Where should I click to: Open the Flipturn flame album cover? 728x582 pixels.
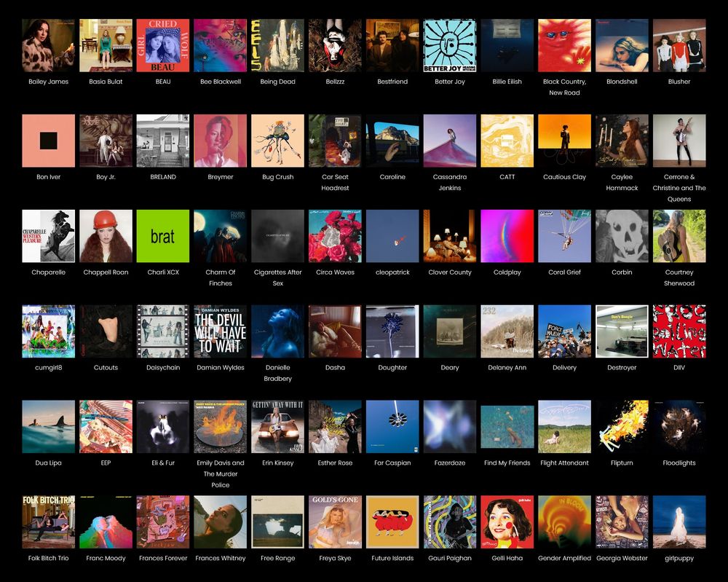pyautogui.click(x=622, y=426)
